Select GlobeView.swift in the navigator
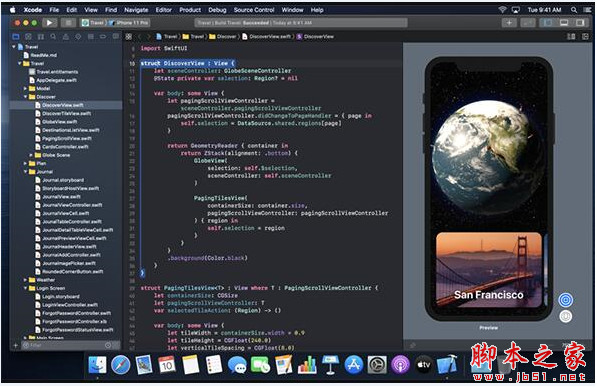The image size is (597, 388). pyautogui.click(x=59, y=122)
